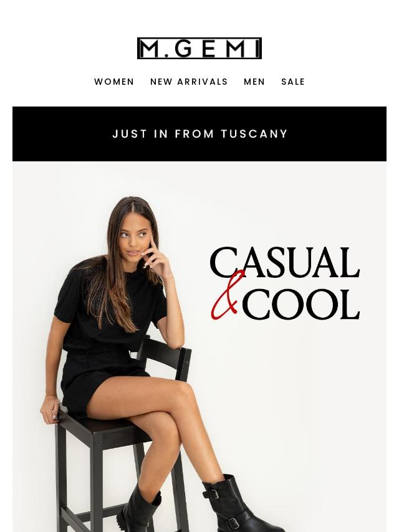Click the CASUAL headline word
This screenshot has height=532, width=399.
(x=284, y=262)
